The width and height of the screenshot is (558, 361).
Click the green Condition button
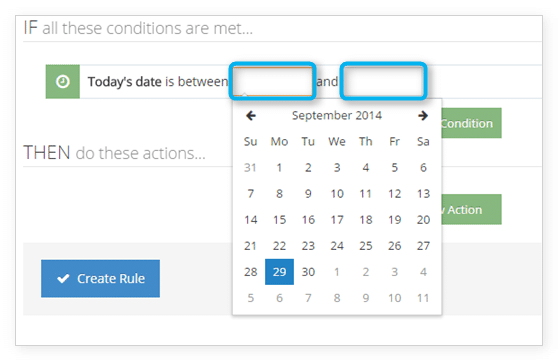(x=472, y=123)
